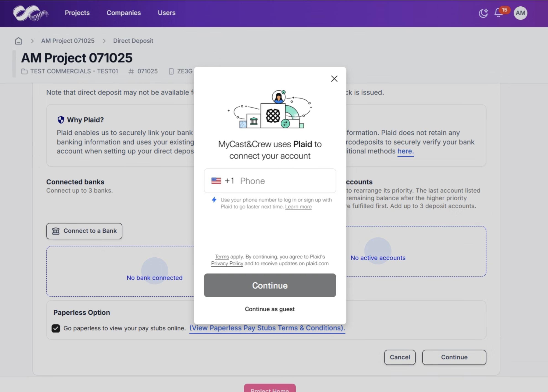Viewport: 548px width, 392px height.
Task: Click the company logo in the header
Action: pos(30,13)
